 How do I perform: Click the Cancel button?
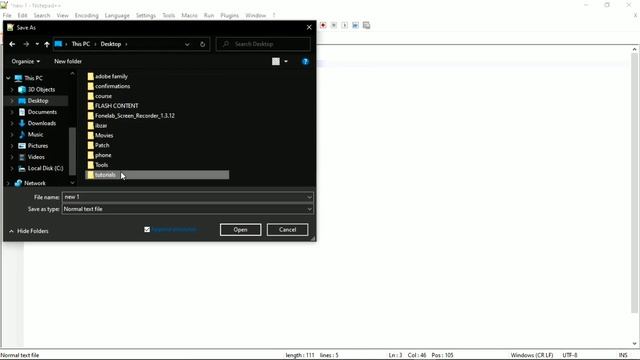click(287, 230)
